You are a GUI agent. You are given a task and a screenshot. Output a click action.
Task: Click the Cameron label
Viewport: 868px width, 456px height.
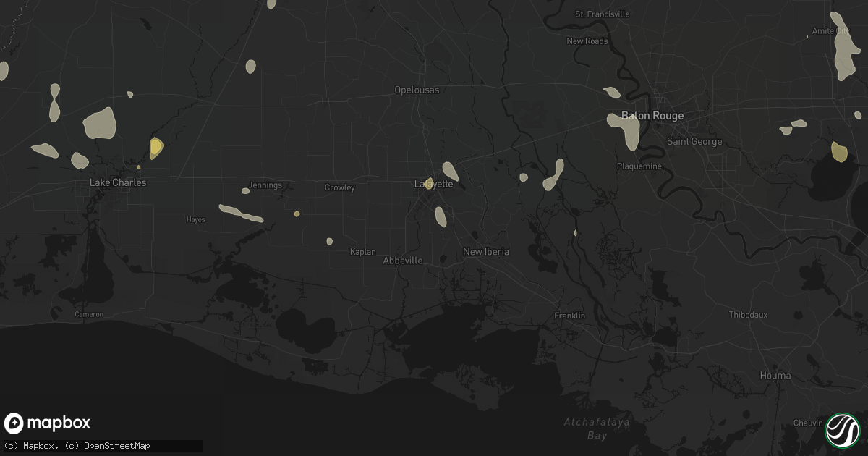point(89,314)
